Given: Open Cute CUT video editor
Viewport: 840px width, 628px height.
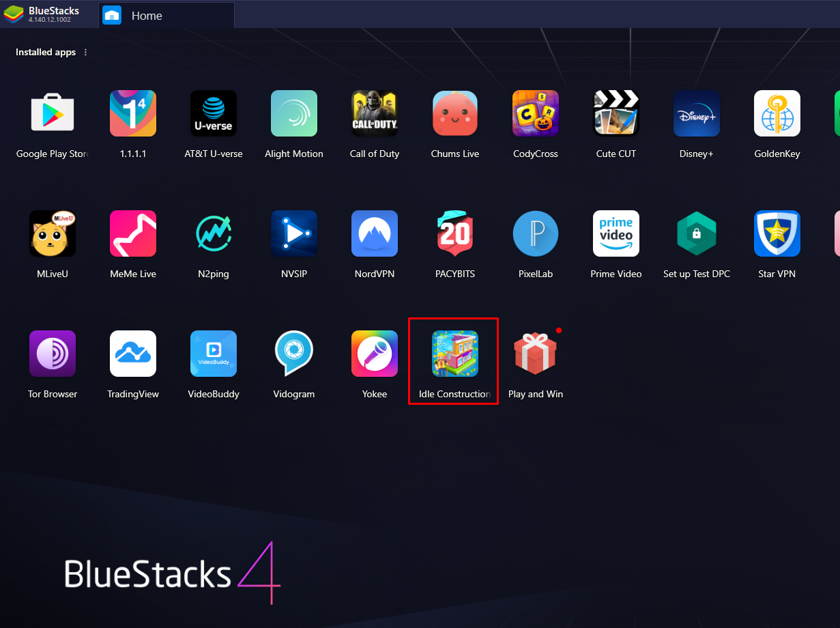Looking at the screenshot, I should (x=616, y=113).
